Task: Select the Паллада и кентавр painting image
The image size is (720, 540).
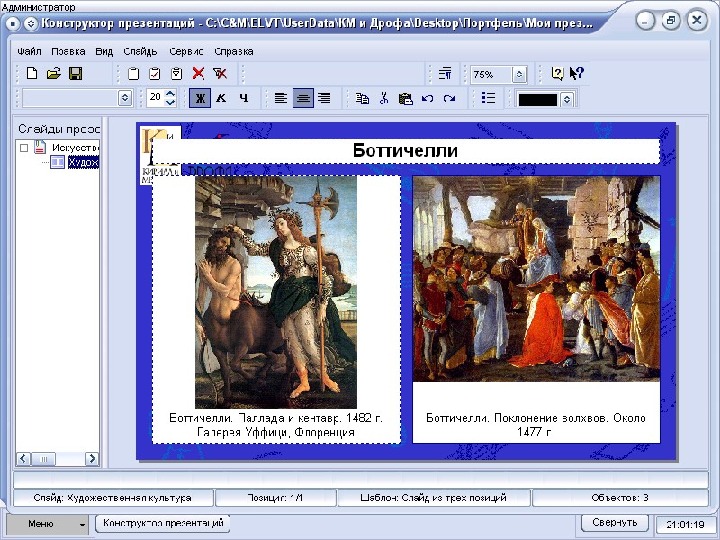Action: 276,292
